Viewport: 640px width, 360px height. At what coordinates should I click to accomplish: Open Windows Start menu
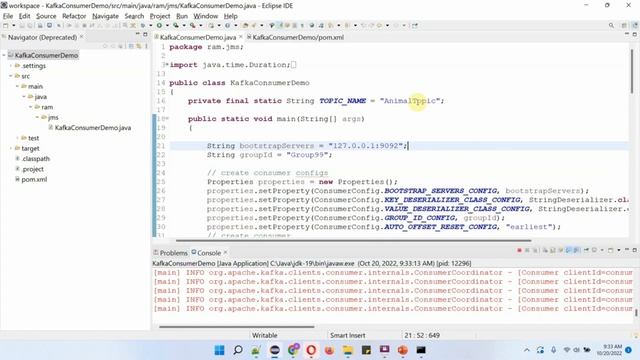pos(219,350)
